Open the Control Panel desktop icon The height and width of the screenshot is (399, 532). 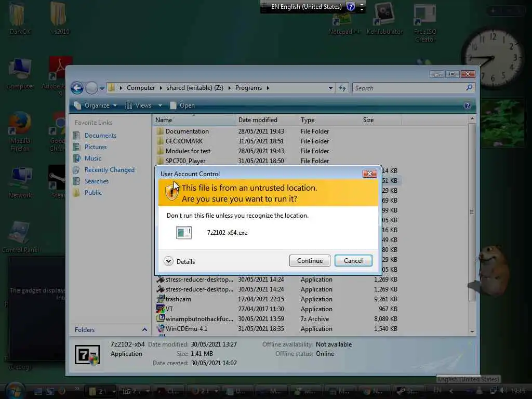(20, 237)
